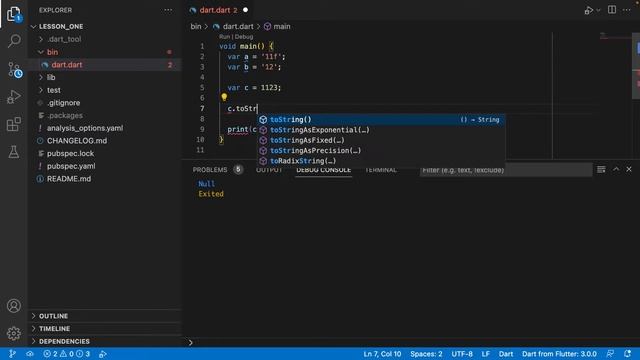
Task: Change language mode Dart entry
Action: pyautogui.click(x=506, y=354)
